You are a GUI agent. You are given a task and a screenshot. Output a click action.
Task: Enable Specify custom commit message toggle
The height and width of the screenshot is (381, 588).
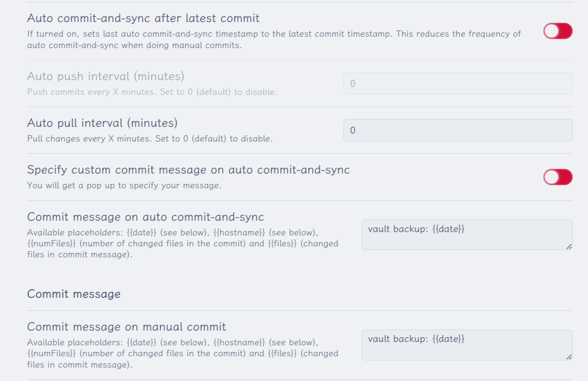pos(558,177)
